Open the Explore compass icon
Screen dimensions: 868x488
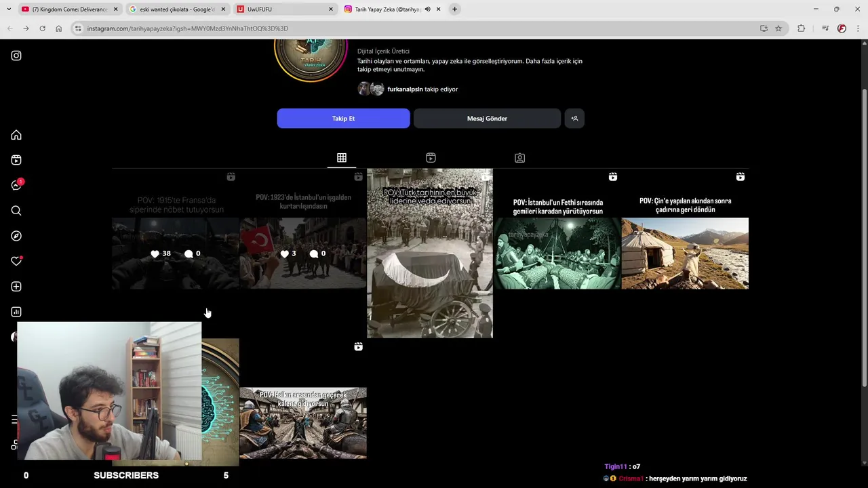(16, 236)
